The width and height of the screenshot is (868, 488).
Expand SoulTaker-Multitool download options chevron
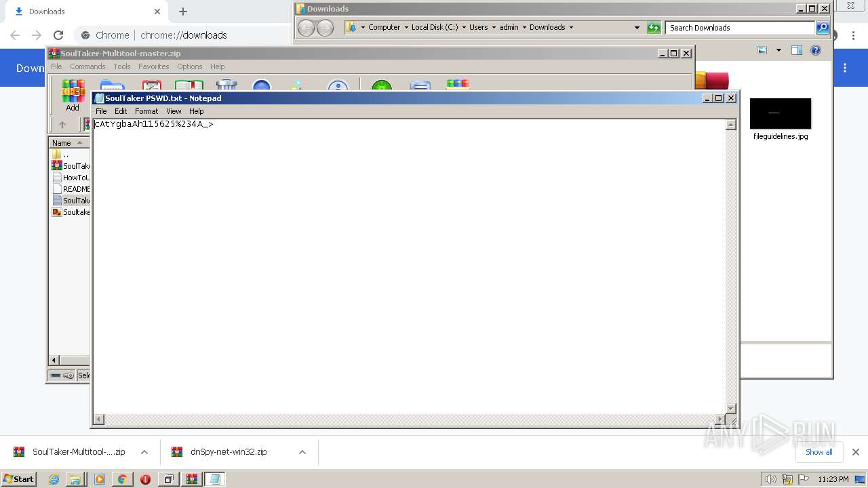point(144,452)
